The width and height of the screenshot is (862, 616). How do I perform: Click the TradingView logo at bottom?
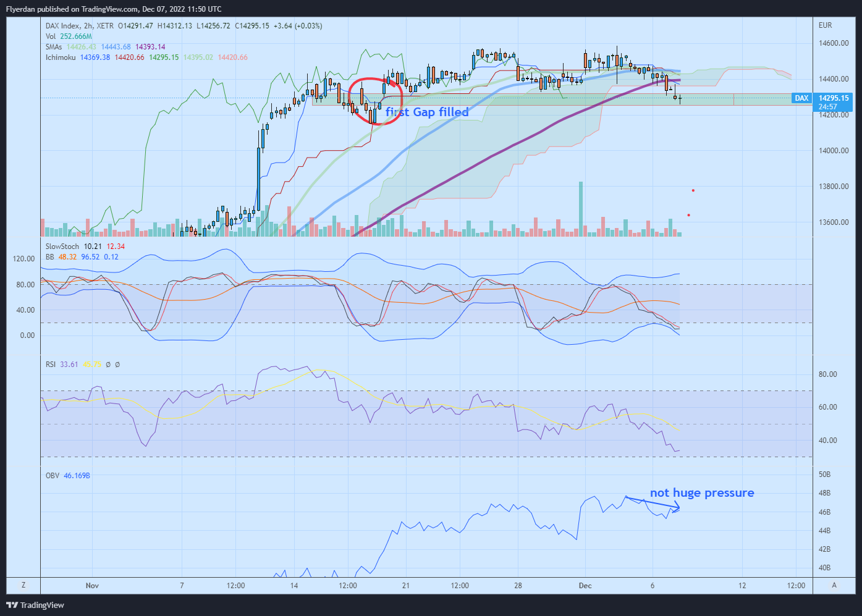click(35, 605)
